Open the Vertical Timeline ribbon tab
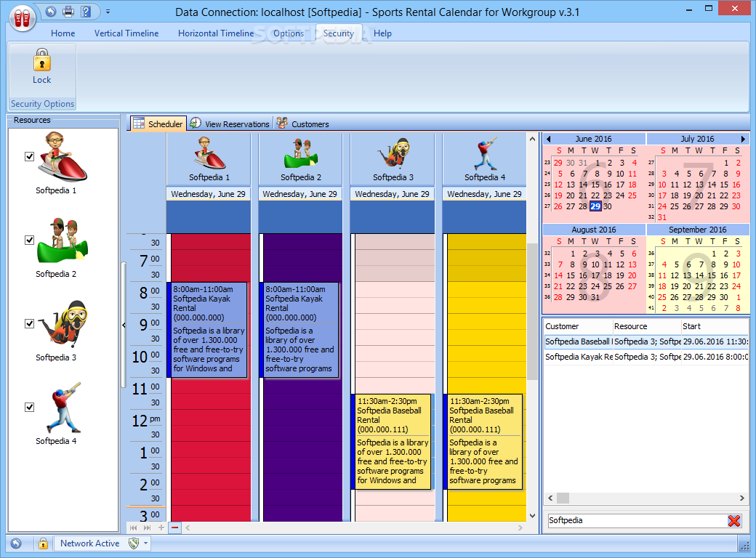Viewport: 756px width, 558px height. [x=126, y=33]
